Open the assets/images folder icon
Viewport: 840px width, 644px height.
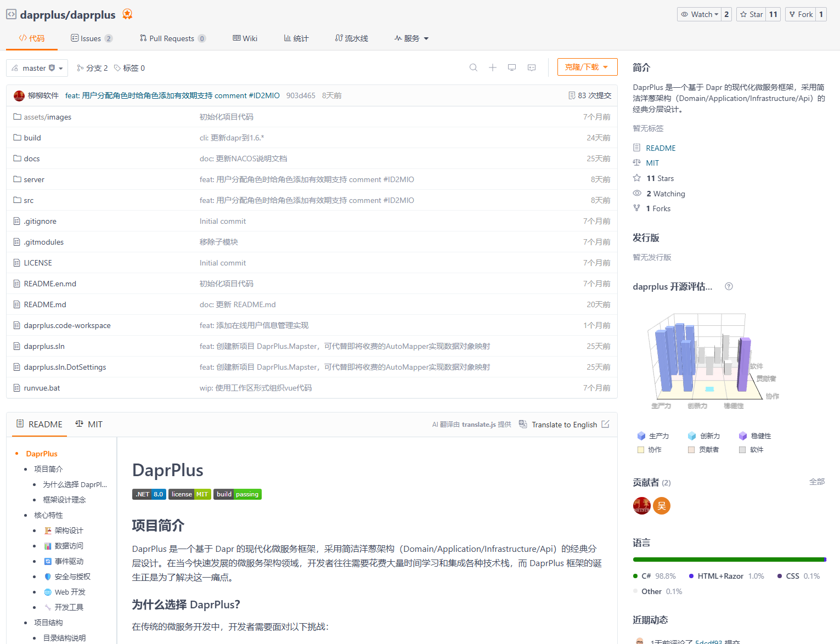tap(17, 117)
